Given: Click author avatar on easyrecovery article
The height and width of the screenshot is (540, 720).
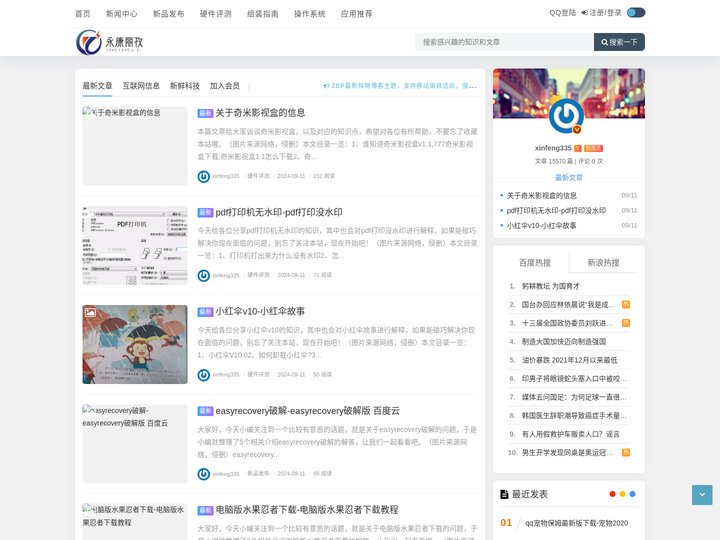Looking at the screenshot, I should pos(203,474).
